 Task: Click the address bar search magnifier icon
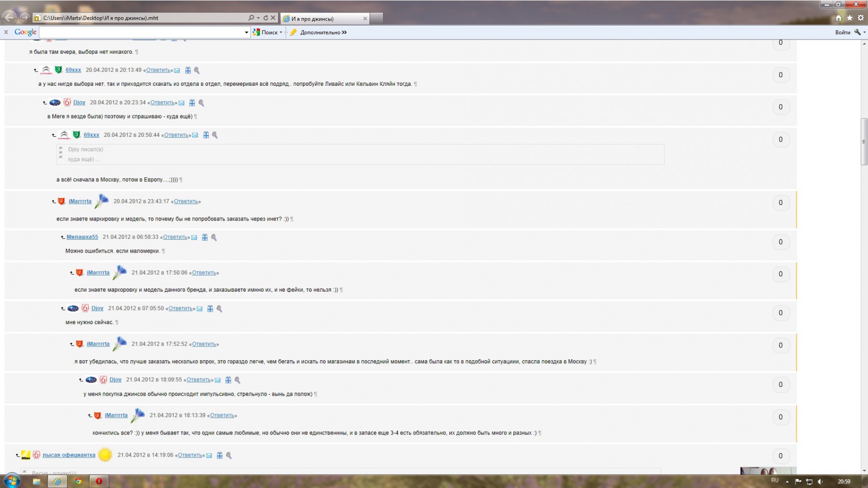[x=251, y=18]
